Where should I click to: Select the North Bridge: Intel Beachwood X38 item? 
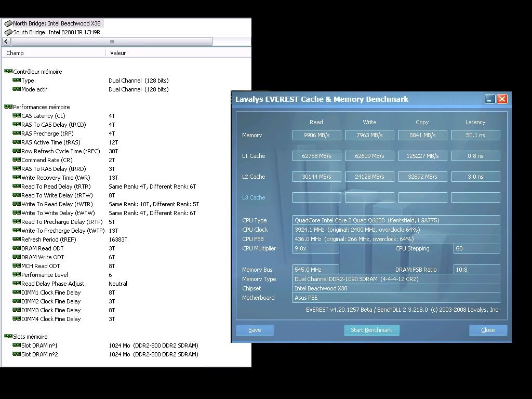pyautogui.click(x=57, y=23)
